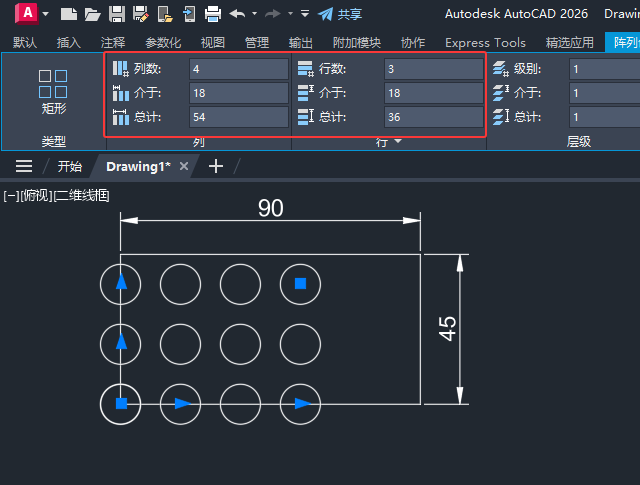
Task: Edit column total field showing 54
Action: coord(239,117)
